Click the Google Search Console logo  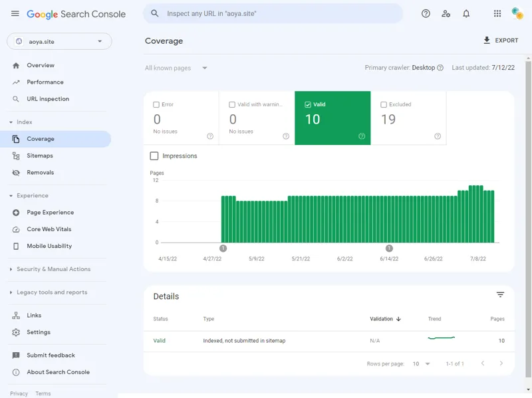[76, 14]
